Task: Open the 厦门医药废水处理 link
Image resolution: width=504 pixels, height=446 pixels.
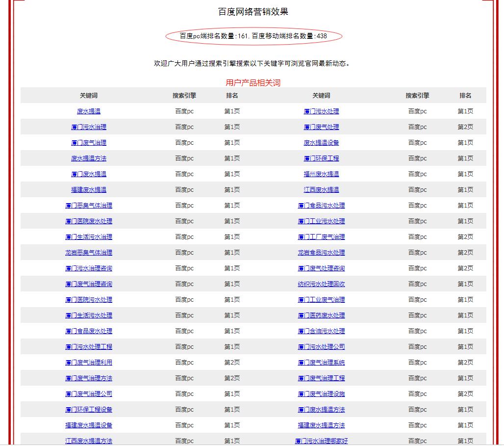Action: 321,315
